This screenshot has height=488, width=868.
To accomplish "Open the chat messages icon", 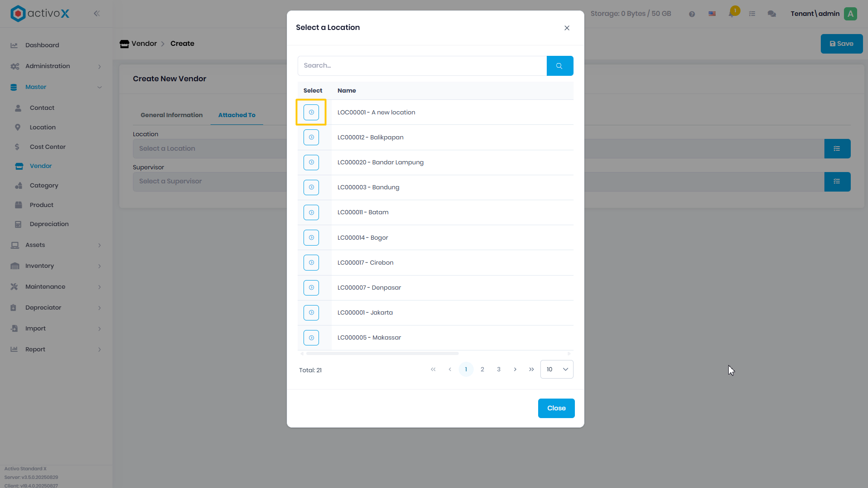I will point(771,14).
